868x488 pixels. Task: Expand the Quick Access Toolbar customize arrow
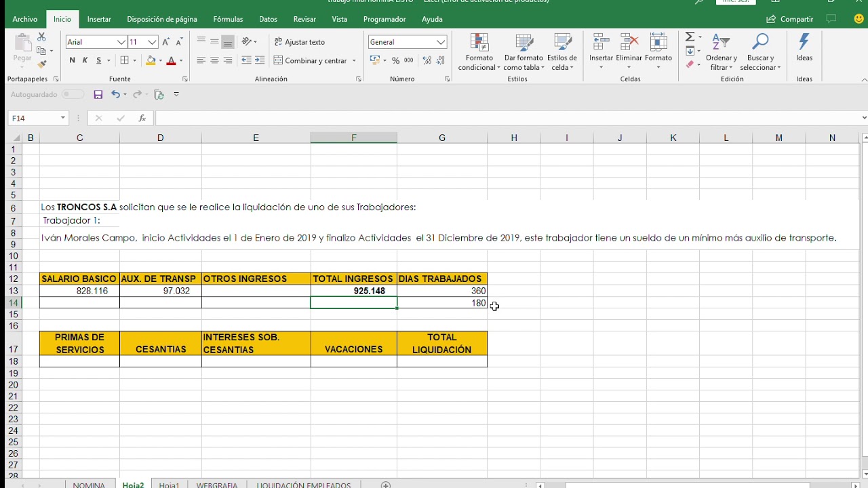tap(176, 94)
